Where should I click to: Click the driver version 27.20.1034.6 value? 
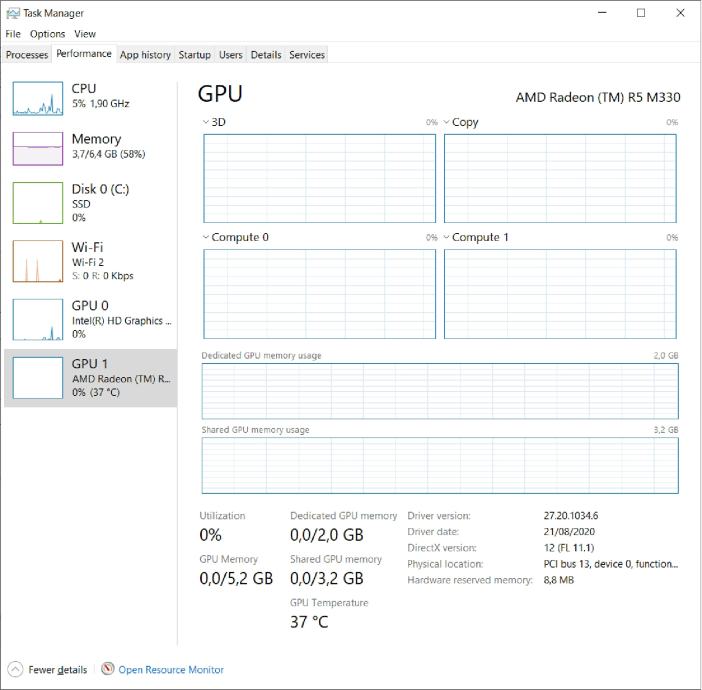pos(571,515)
